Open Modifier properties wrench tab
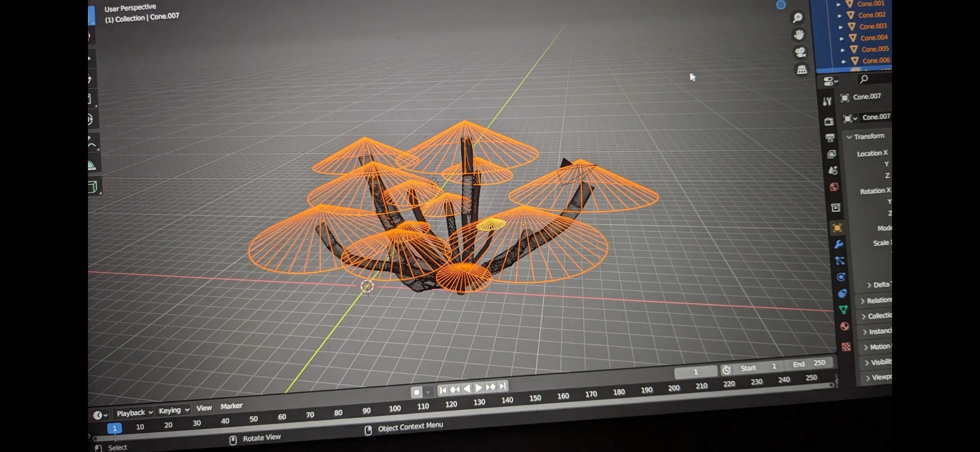The image size is (980, 452). tap(838, 244)
